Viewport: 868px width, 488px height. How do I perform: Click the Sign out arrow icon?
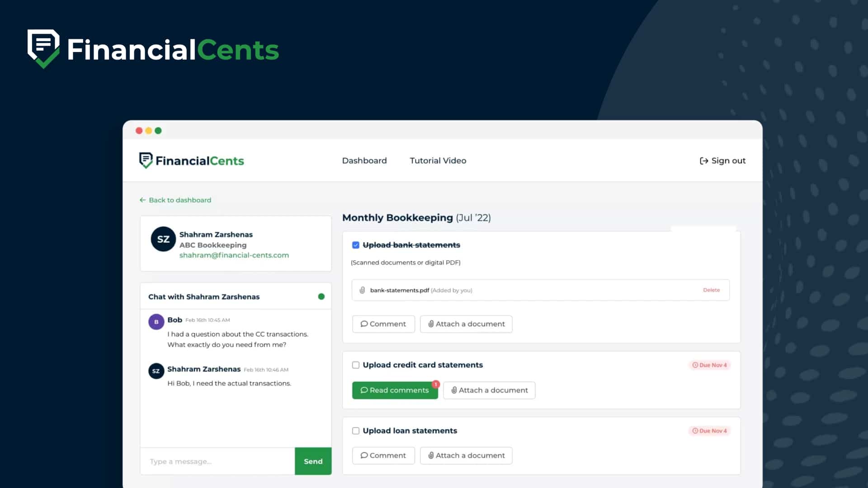coord(703,161)
